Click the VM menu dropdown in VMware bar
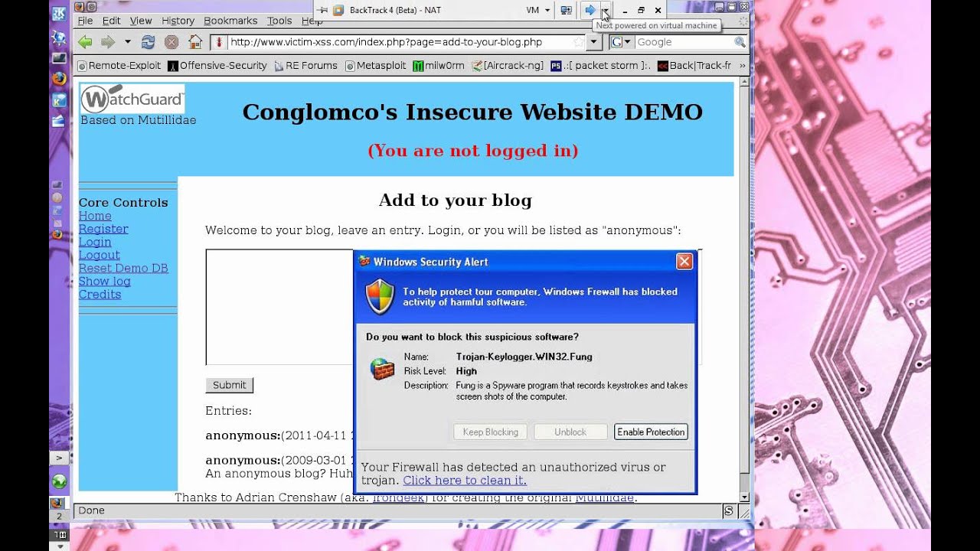This screenshot has width=980, height=551. point(538,10)
